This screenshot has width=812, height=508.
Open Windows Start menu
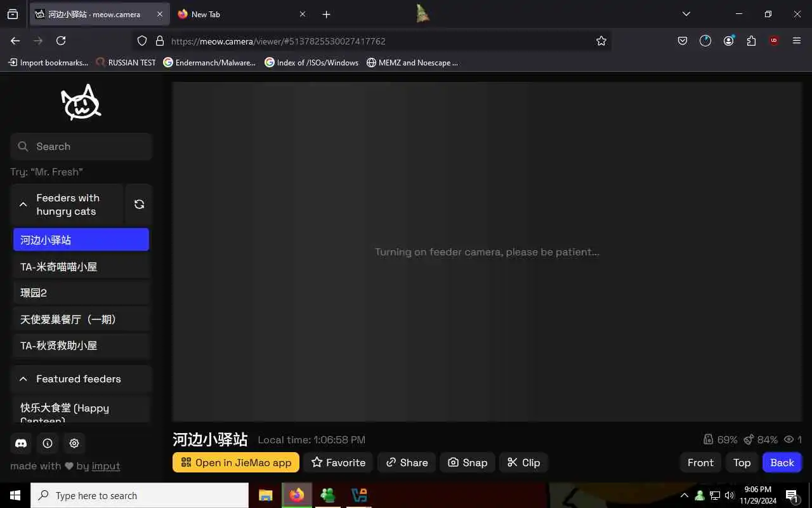[x=15, y=495]
